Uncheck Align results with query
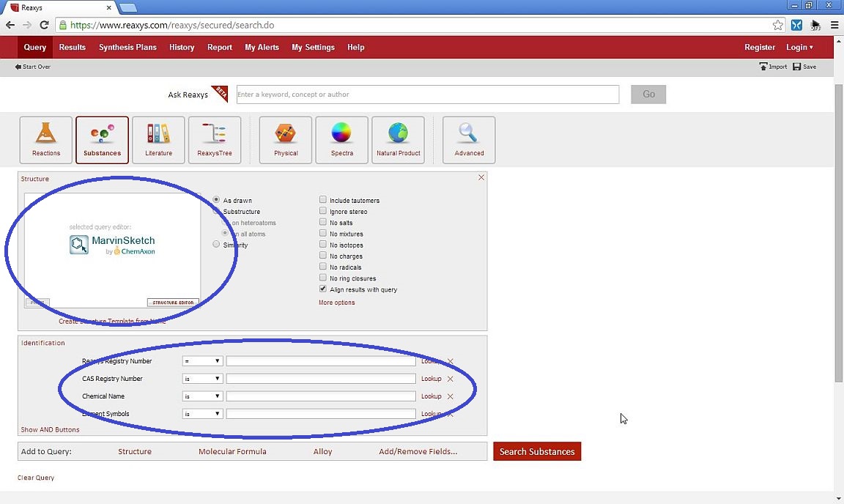 click(323, 289)
